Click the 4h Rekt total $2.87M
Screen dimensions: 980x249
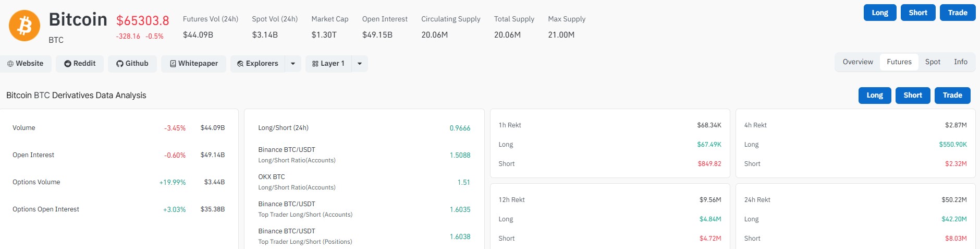(x=955, y=125)
